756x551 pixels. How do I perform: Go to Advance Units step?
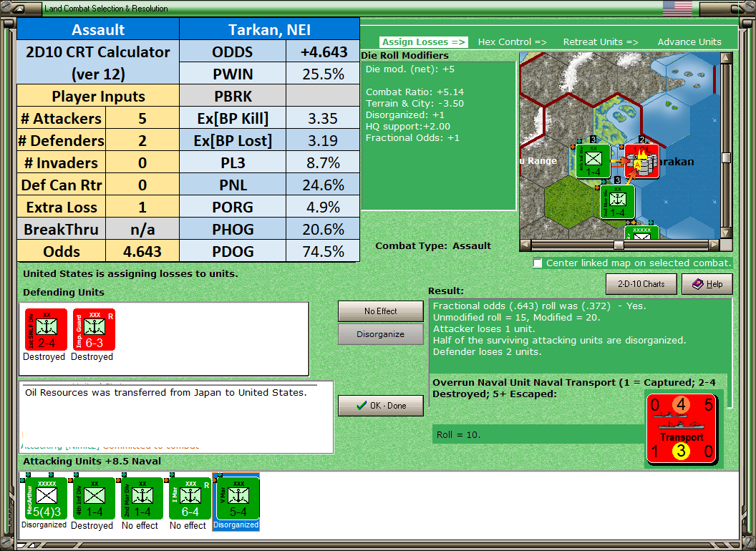click(689, 42)
